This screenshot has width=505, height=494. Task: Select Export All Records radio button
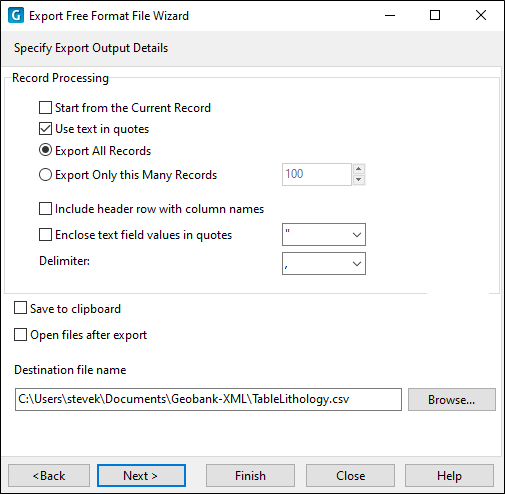[x=45, y=150]
